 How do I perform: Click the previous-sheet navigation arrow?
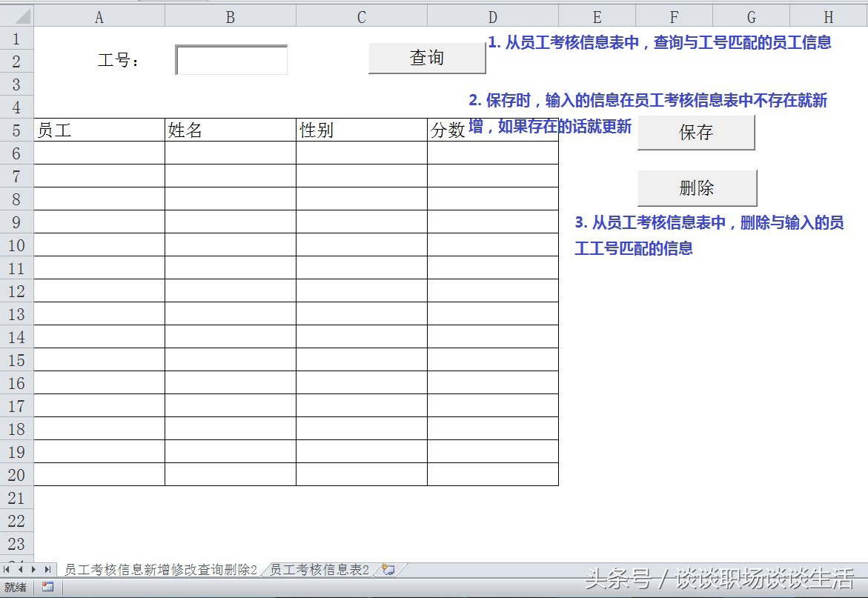click(x=21, y=570)
